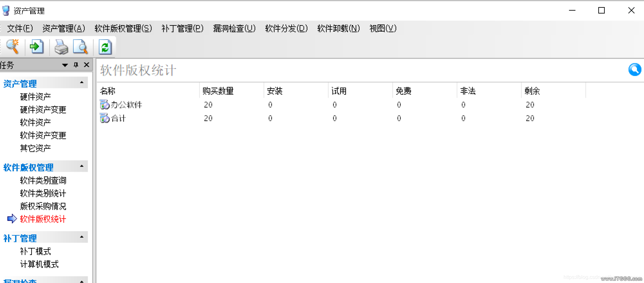
Task: Select the highlighted 软件版权统计 task
Action: click(43, 219)
